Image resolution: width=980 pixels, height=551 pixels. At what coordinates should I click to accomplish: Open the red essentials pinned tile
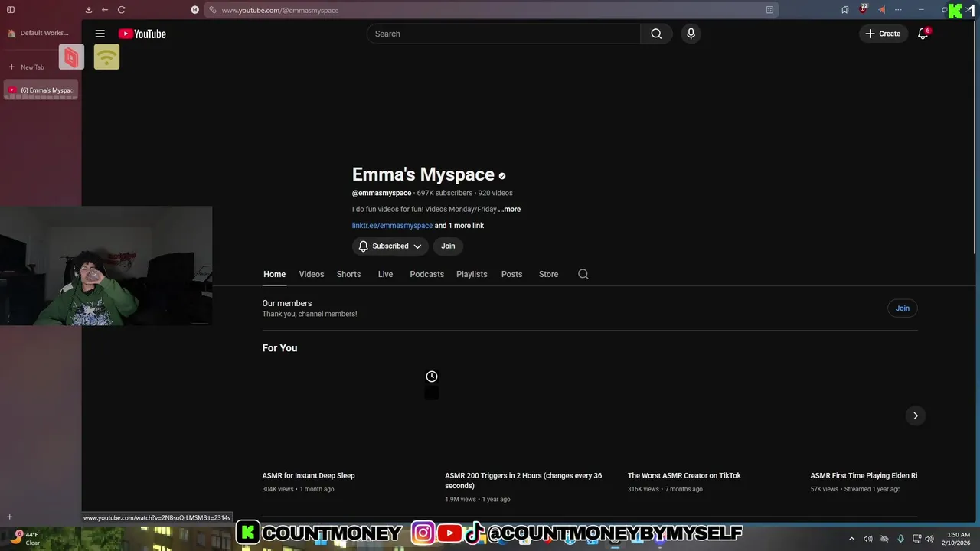(x=71, y=57)
